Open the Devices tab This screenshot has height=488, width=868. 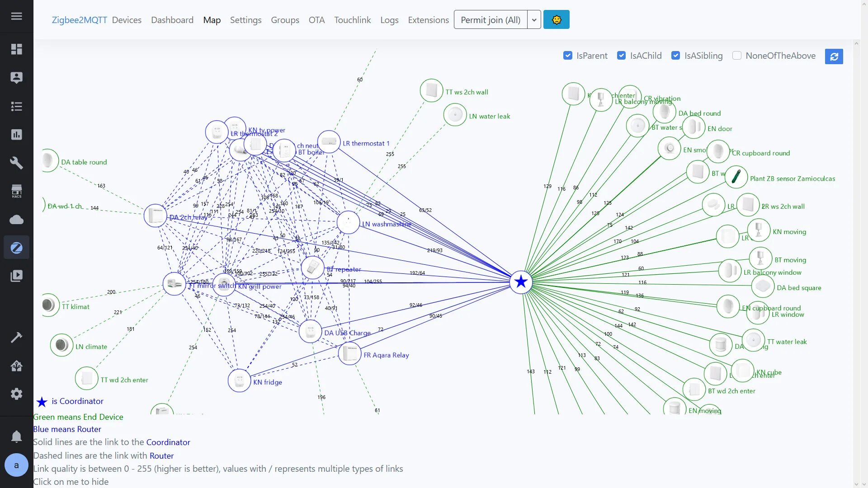click(127, 20)
